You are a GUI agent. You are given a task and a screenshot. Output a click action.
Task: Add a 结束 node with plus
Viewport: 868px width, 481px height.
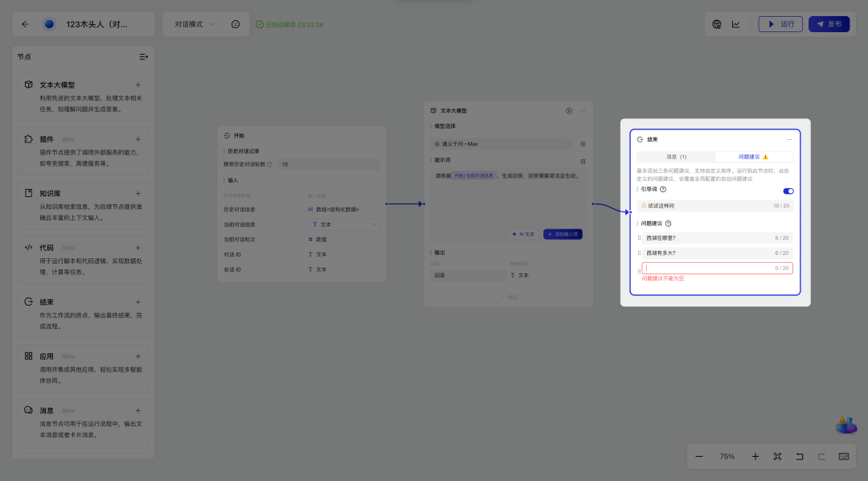[138, 302]
